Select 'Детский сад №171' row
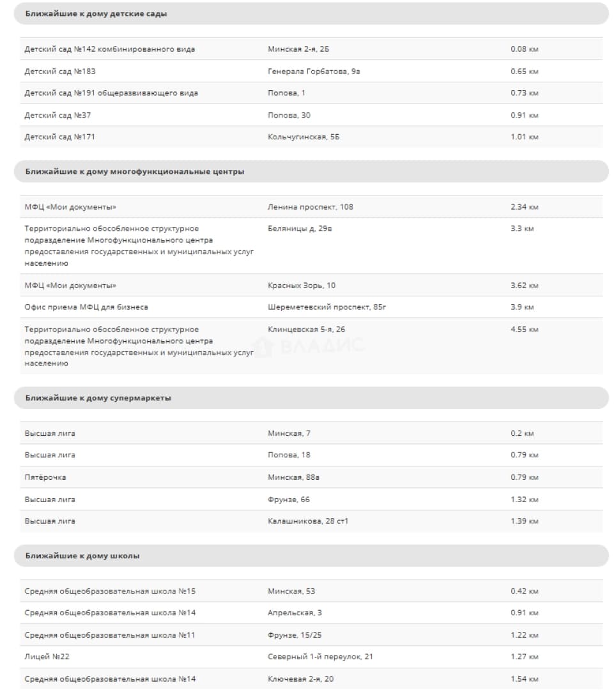Viewport: 616px width, 690px height. pyautogui.click(x=312, y=137)
